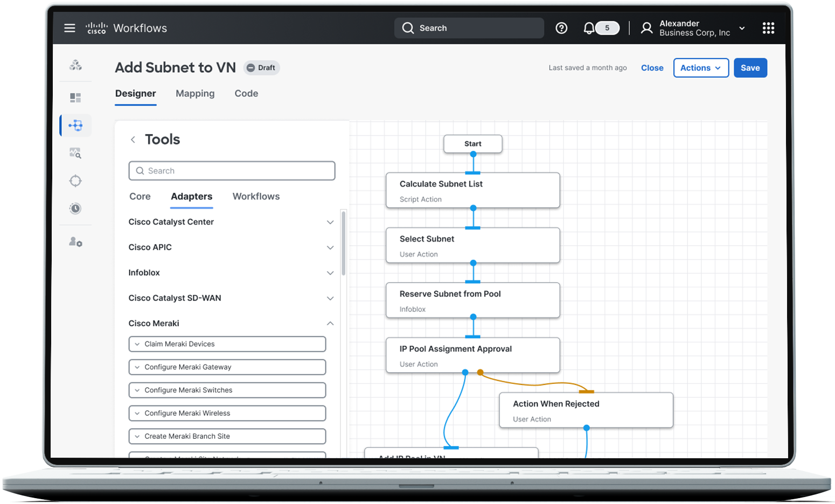The image size is (835, 504).
Task: Click the Tools panel search field
Action: click(x=232, y=171)
